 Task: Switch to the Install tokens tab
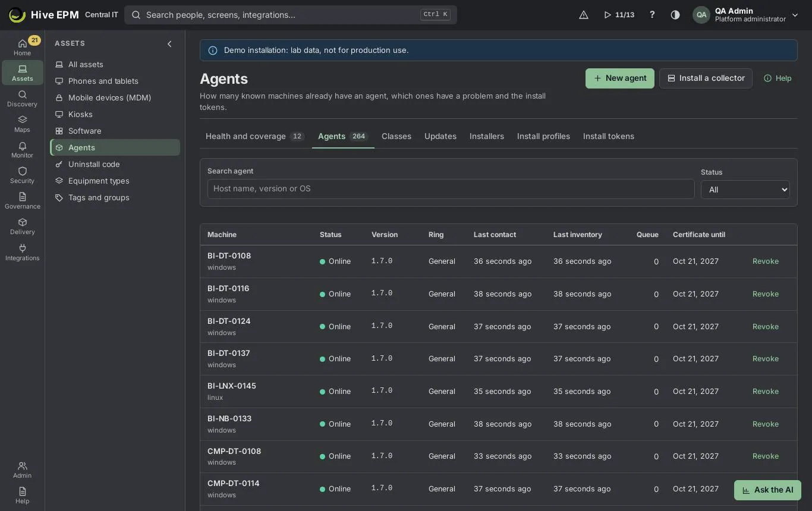coord(608,136)
